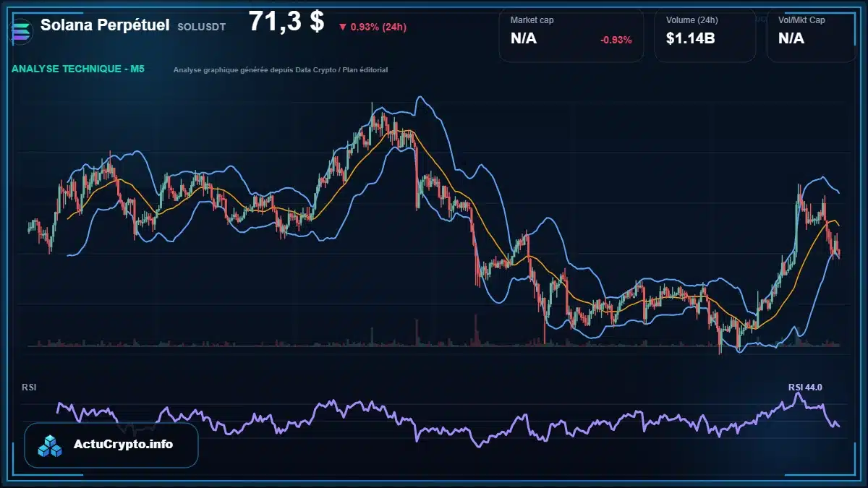Screen dimensions: 868x488
Task: Click the Volume (24h) label
Action: click(x=691, y=20)
